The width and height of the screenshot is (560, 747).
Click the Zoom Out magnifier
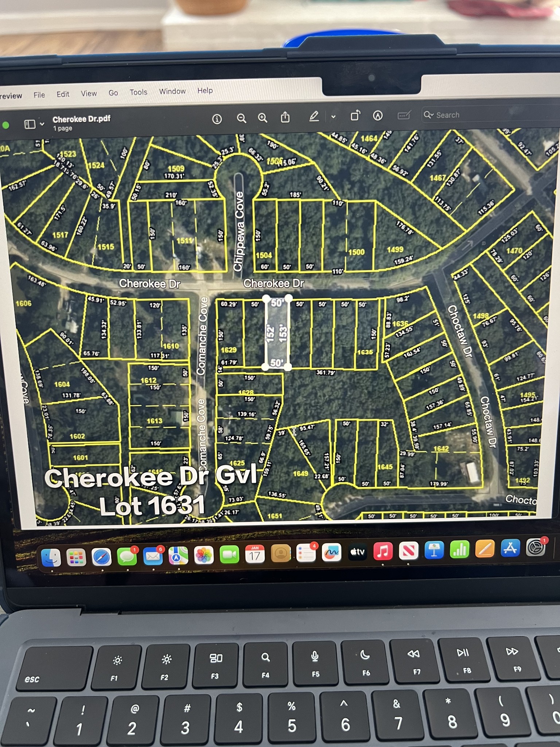pos(241,118)
